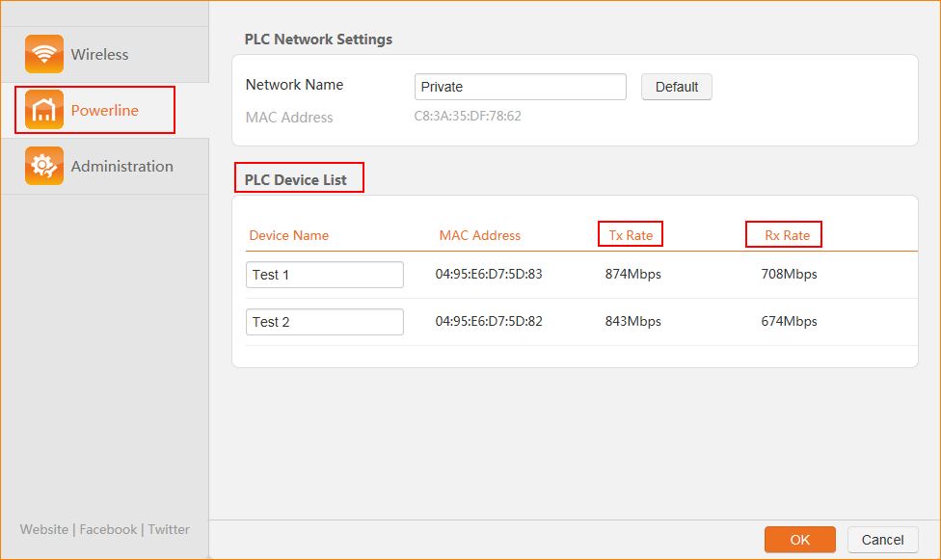
Task: Click the MAC Address column header
Action: pos(479,235)
